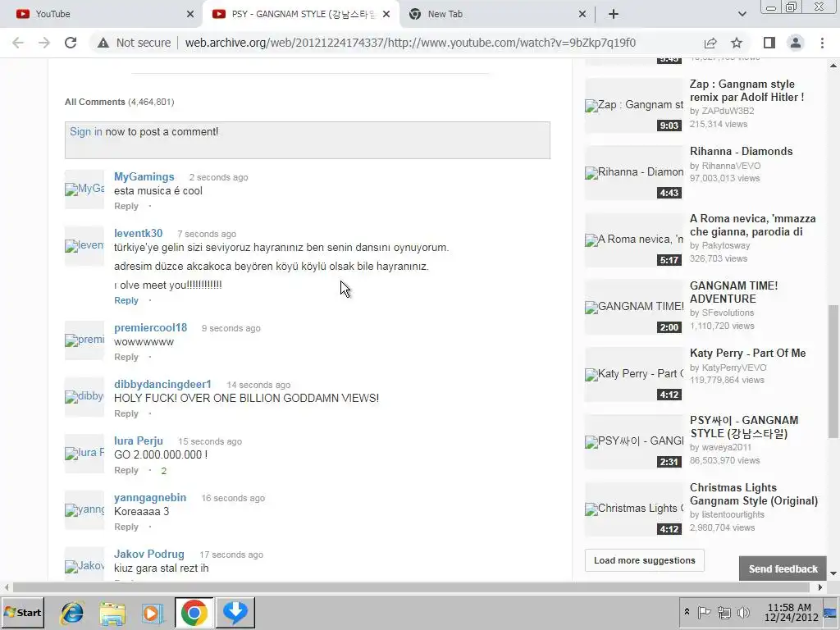
Task: Open waveya2011 PSY GANGNAM STYLE video title
Action: (744, 427)
